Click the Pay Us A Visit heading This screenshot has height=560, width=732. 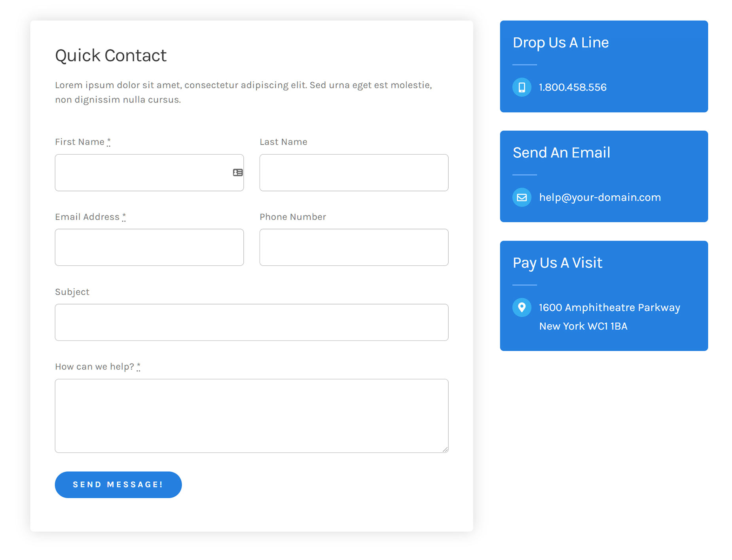click(558, 263)
